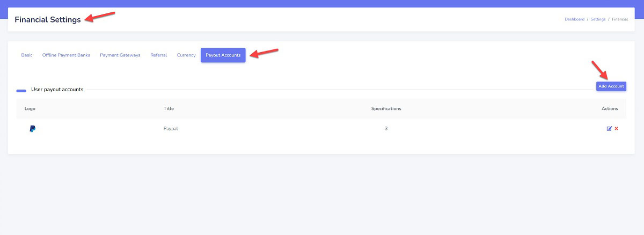644x235 pixels.
Task: Select the Referral tab
Action: 158,55
